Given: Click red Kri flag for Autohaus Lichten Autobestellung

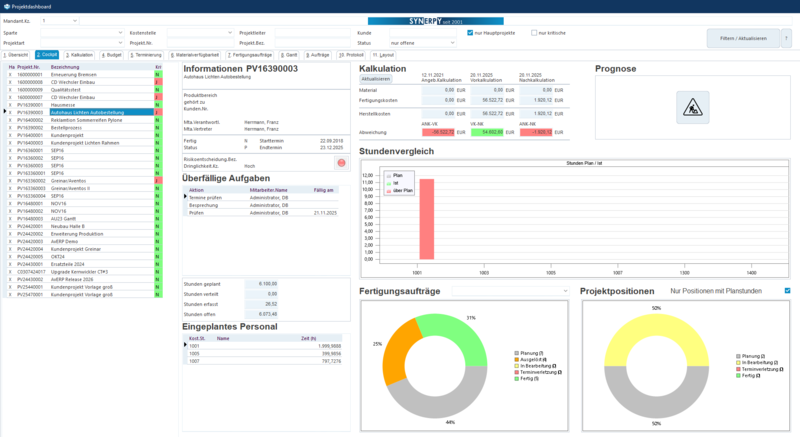Looking at the screenshot, I should [158, 112].
